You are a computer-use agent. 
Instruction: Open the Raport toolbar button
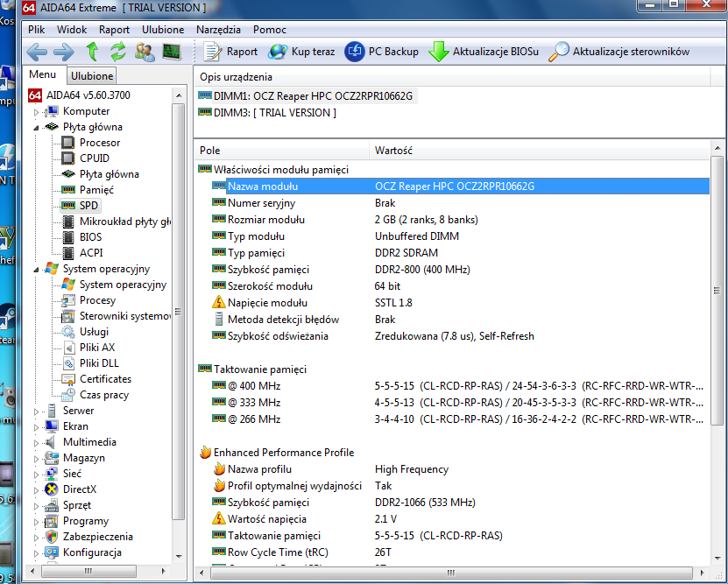pos(230,52)
